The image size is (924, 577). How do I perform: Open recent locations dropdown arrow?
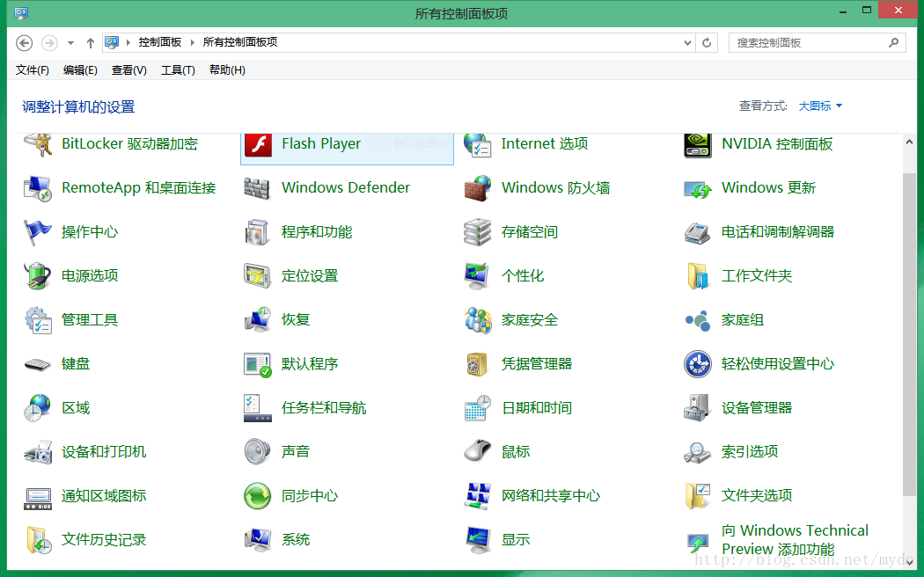pos(70,43)
